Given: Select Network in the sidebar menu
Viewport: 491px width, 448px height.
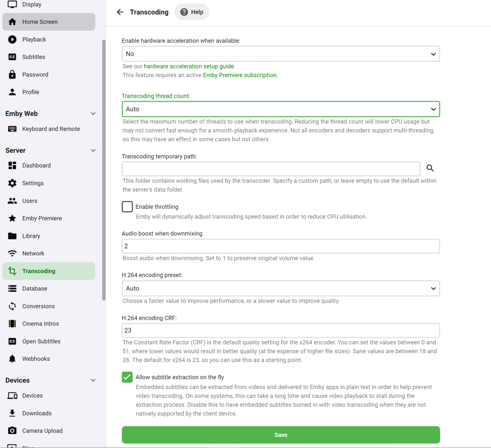Looking at the screenshot, I should 33,253.
